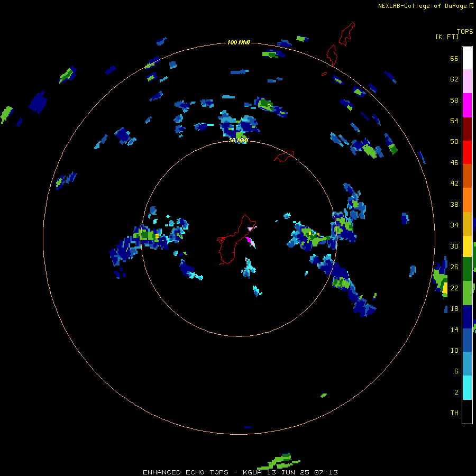Click the "TOPS" legend heading
Viewport: 476px width, 476px height.
tap(465, 31)
